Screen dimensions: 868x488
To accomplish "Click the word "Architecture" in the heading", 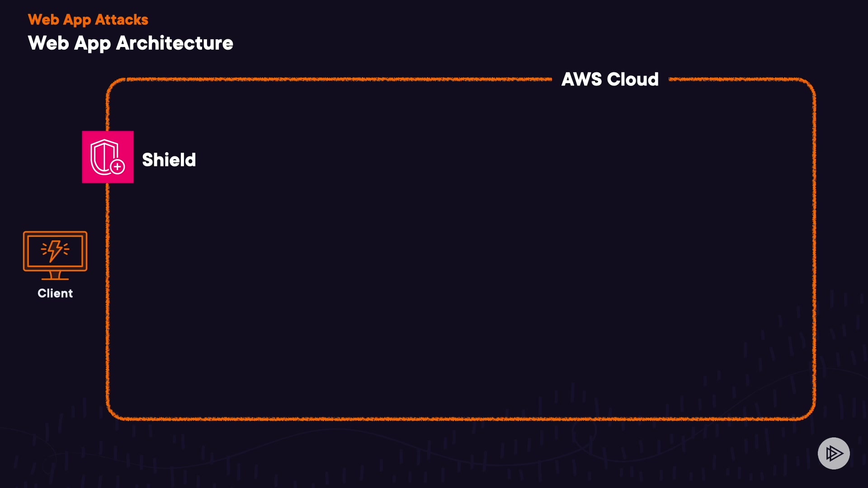I will [x=175, y=43].
